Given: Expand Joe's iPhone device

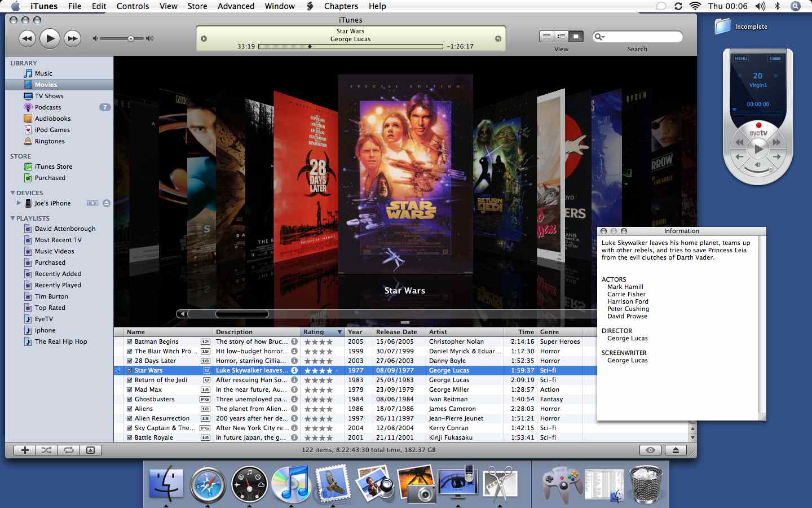Looking at the screenshot, I should [x=19, y=203].
